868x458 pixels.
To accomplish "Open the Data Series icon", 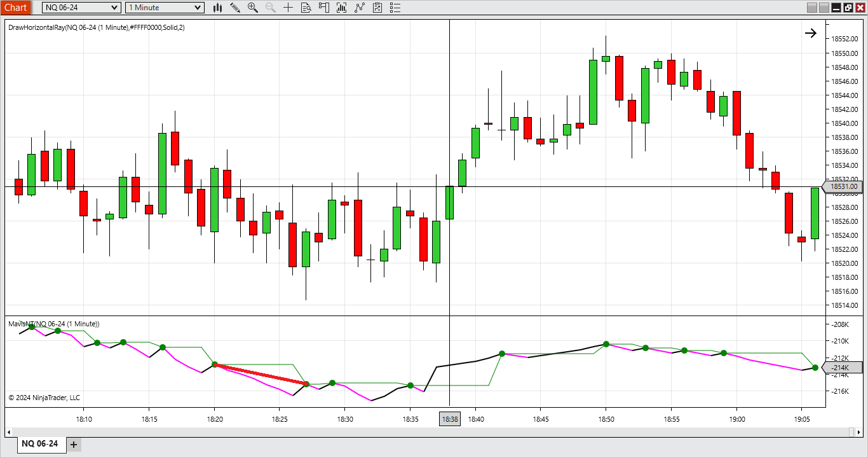I will coord(342,8).
